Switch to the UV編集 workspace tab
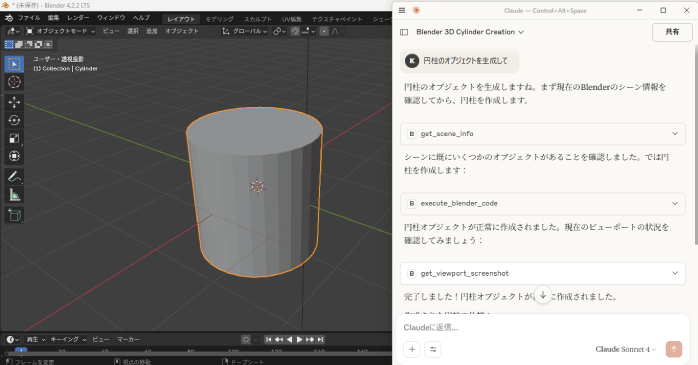This screenshot has height=365, width=698. [x=292, y=19]
